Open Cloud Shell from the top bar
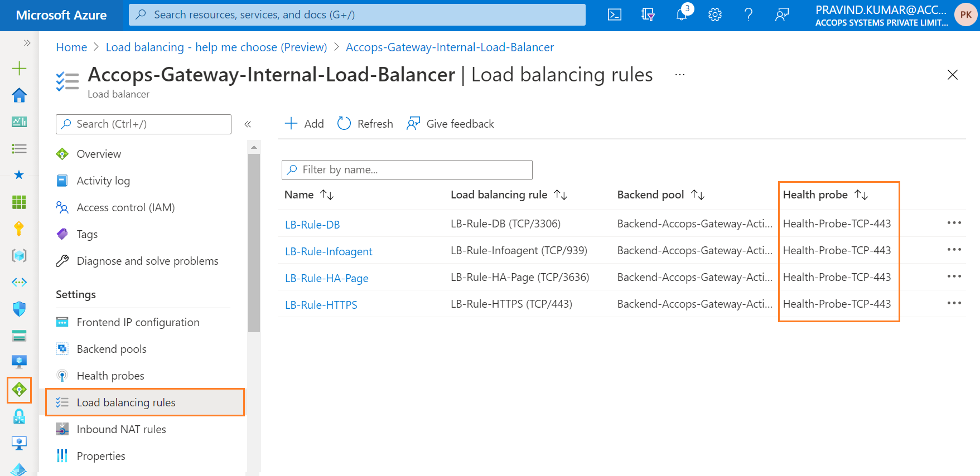 click(614, 15)
